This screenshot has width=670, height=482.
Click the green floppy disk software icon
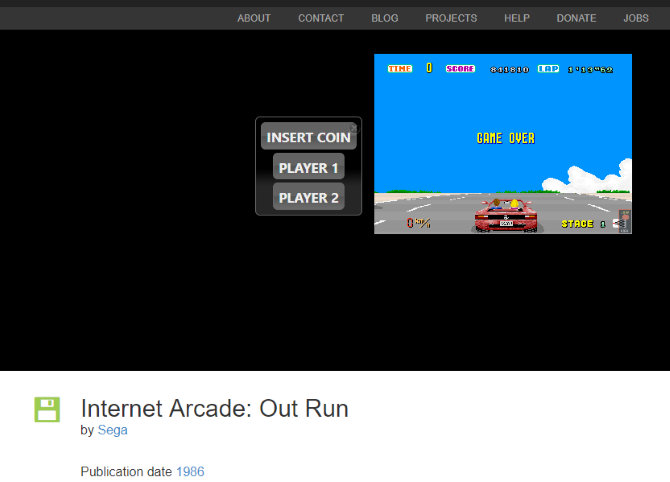pos(47,409)
